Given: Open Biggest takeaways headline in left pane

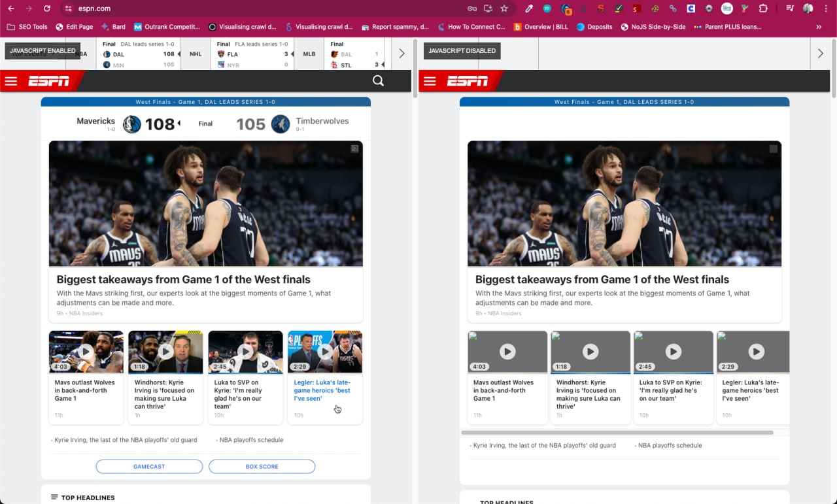Looking at the screenshot, I should pyautogui.click(x=184, y=280).
